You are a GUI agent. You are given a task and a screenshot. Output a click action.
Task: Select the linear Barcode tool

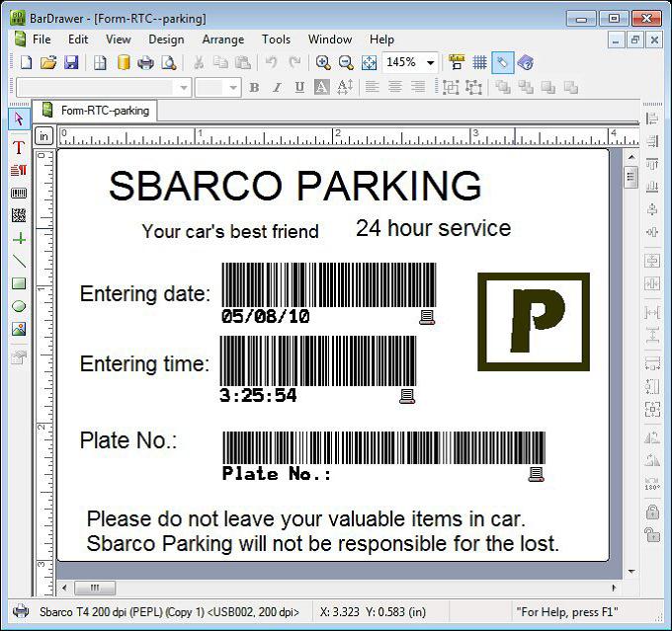[x=18, y=194]
